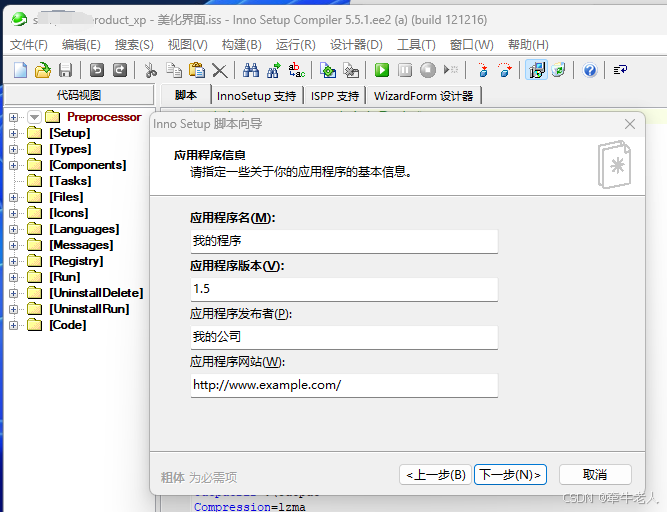The width and height of the screenshot is (667, 512).
Task: Click the Step Over debug icon
Action: click(505, 70)
